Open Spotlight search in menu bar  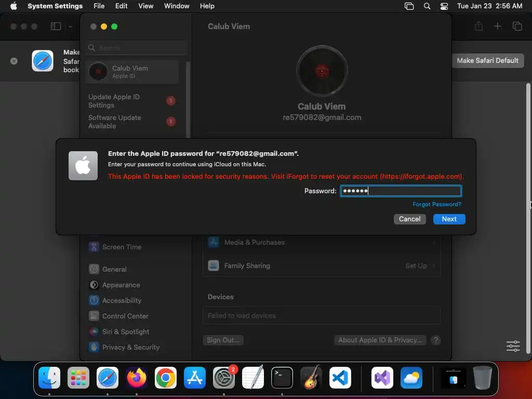tap(427, 6)
